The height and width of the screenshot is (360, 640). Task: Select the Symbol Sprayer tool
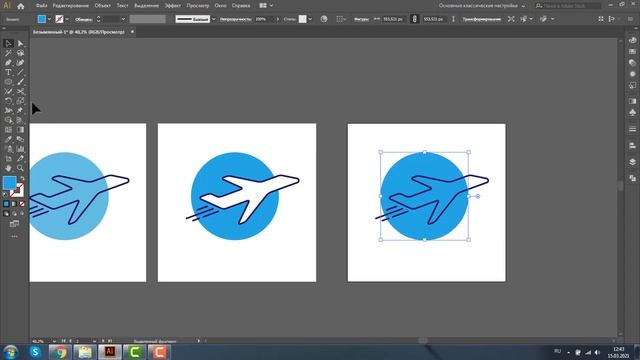pos(8,149)
